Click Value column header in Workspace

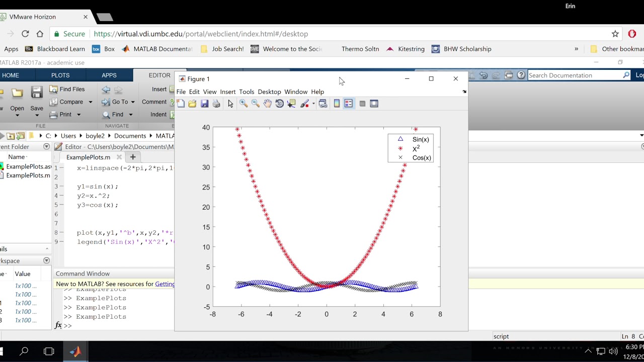click(x=23, y=274)
